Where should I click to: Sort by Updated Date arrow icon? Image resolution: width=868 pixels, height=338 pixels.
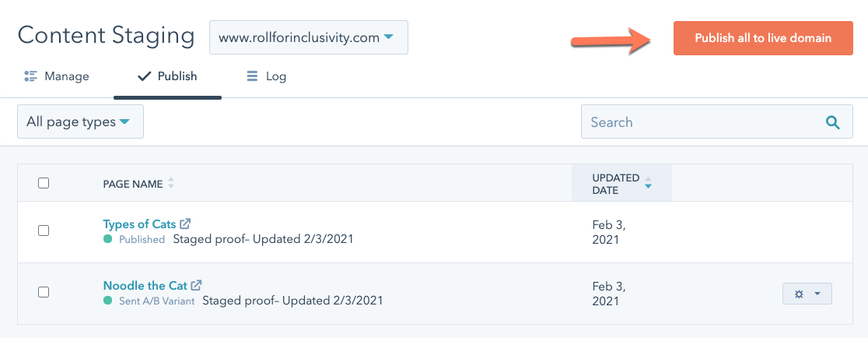point(648,184)
